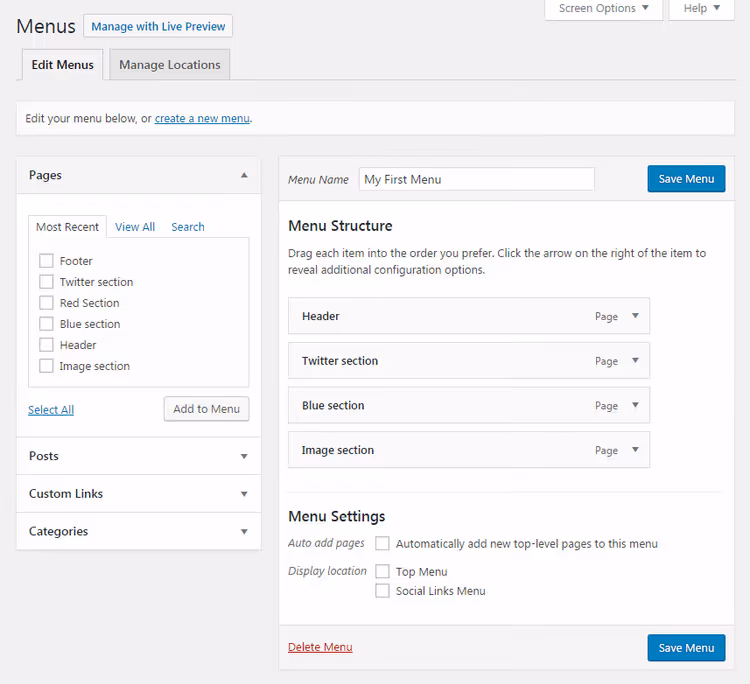Switch to the Edit Menus tab

(x=63, y=65)
